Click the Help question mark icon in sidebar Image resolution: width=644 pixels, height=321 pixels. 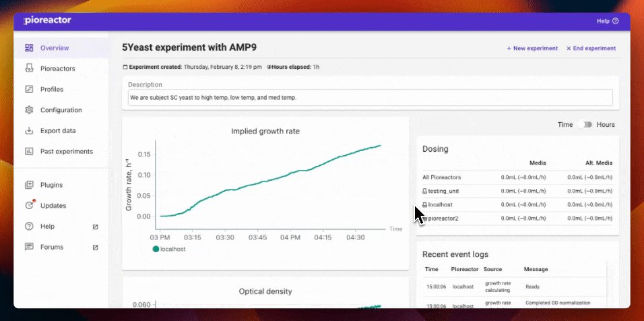click(29, 226)
